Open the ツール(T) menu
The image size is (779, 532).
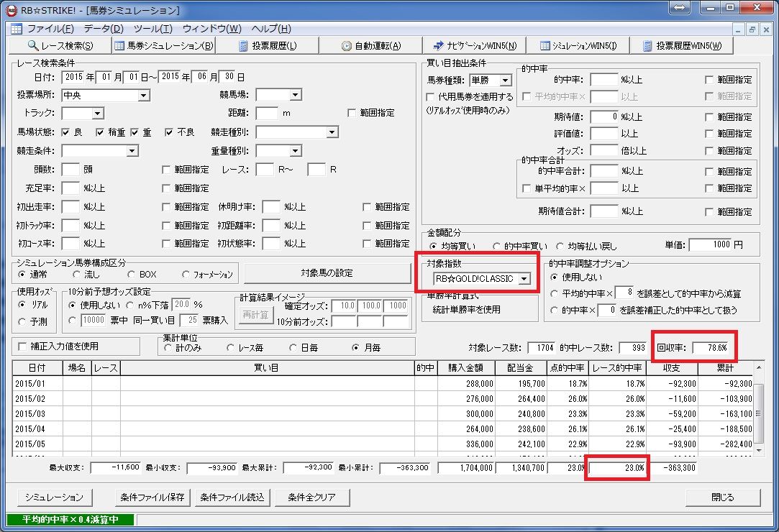(153, 28)
